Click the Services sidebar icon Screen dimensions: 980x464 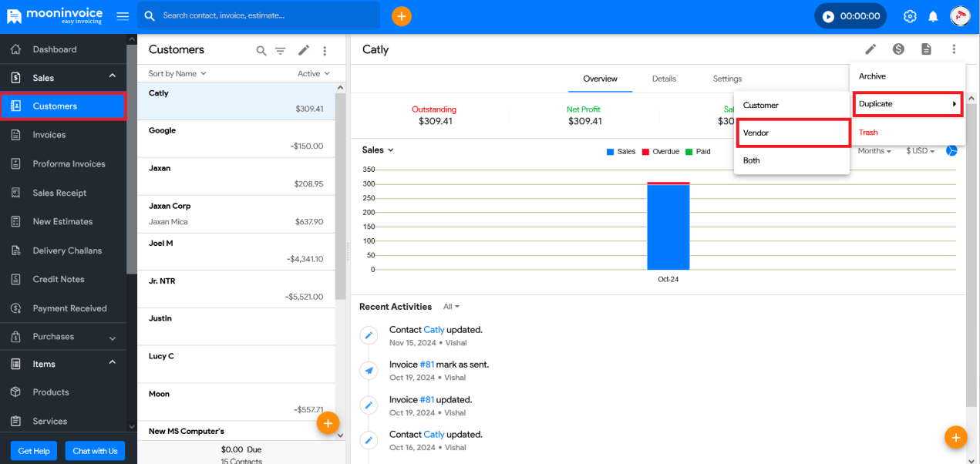coord(15,421)
